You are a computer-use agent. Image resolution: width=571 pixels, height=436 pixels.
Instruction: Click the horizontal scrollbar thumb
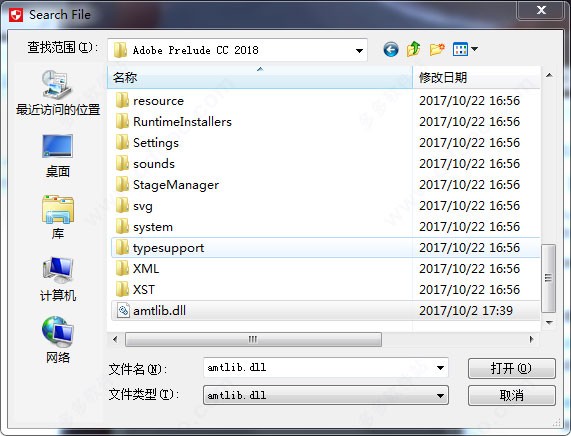click(x=253, y=339)
